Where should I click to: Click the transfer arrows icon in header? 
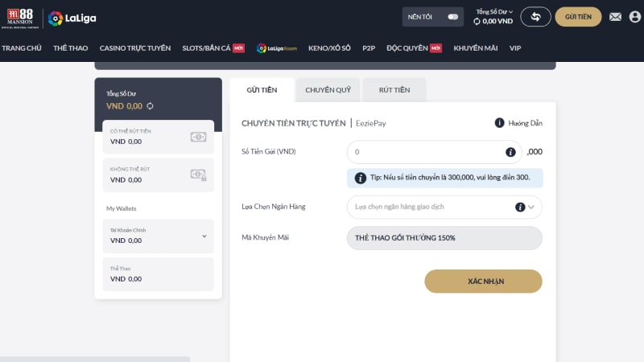pyautogui.click(x=535, y=17)
